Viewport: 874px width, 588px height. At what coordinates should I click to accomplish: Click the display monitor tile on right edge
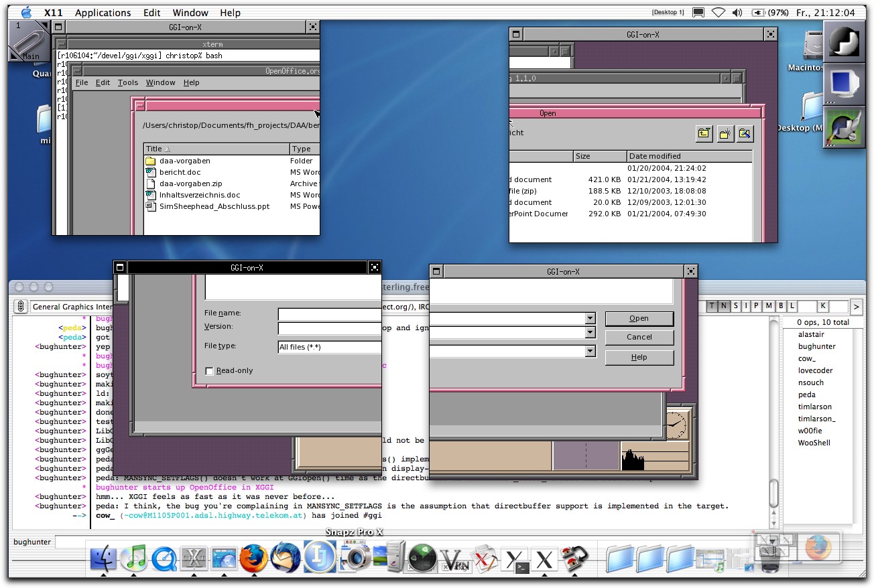tap(845, 83)
